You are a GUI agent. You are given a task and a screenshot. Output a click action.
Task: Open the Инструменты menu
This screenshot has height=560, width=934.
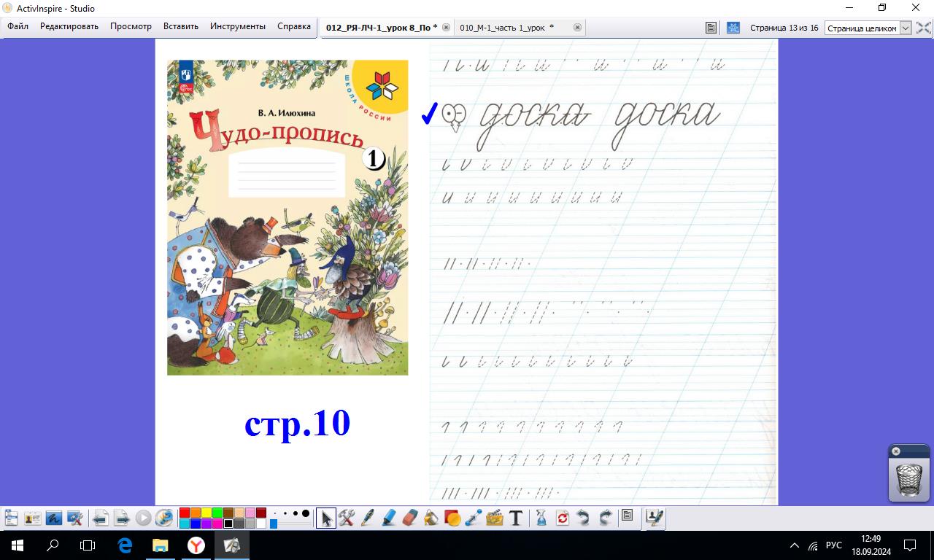pos(238,26)
